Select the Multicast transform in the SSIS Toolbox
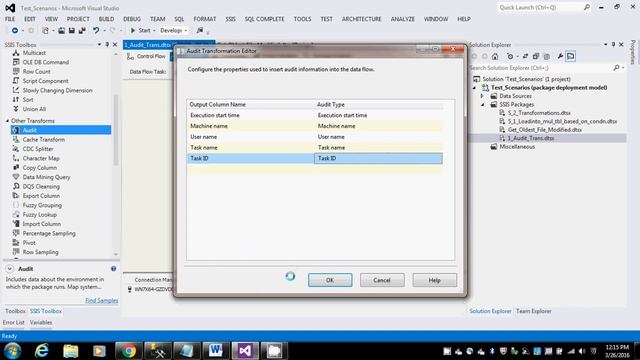The image size is (640, 360). (x=34, y=53)
